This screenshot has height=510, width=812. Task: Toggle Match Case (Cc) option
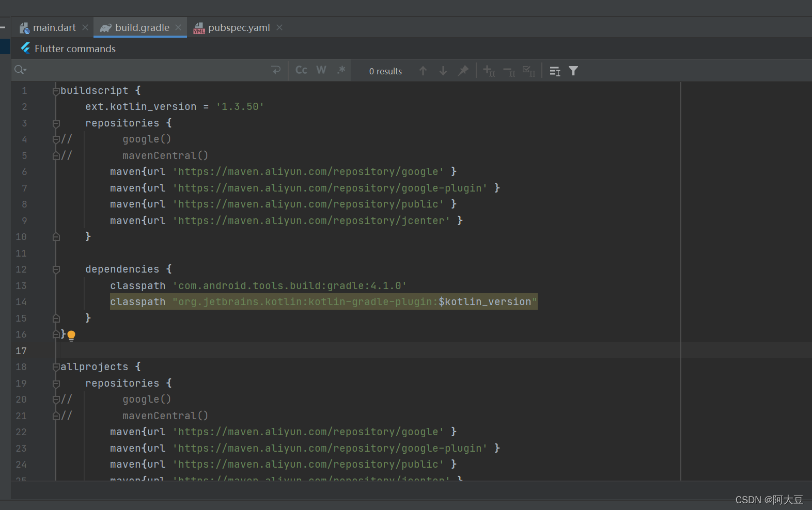(x=301, y=70)
